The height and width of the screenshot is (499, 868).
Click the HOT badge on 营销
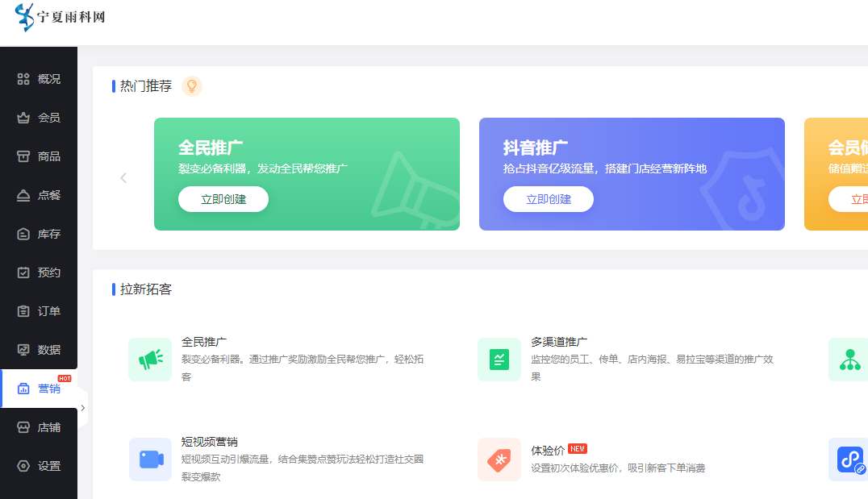65,379
